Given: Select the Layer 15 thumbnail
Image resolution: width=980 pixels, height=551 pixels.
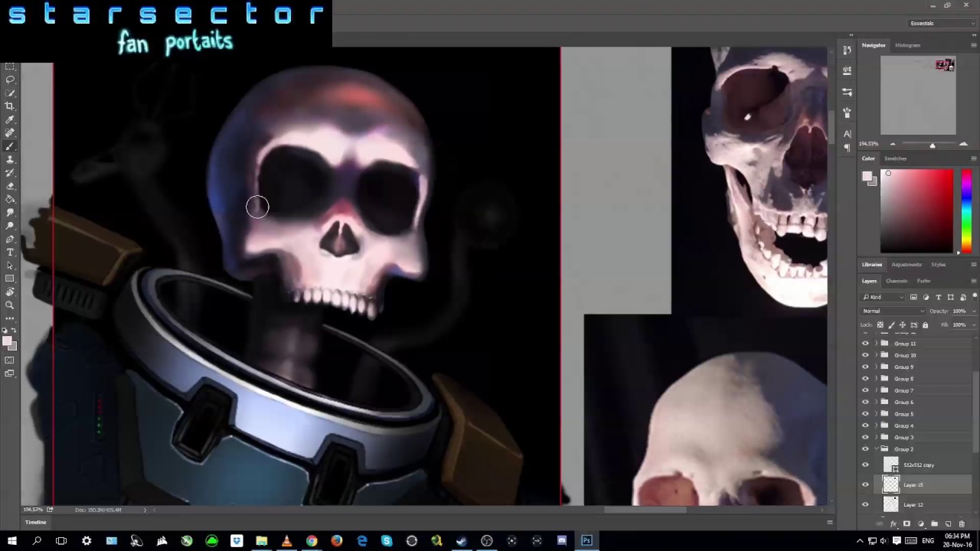Looking at the screenshot, I should (890, 484).
